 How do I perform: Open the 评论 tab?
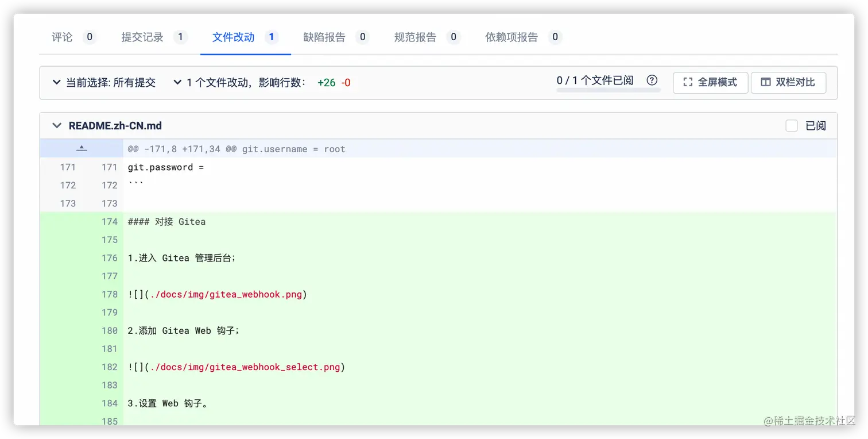click(73, 37)
